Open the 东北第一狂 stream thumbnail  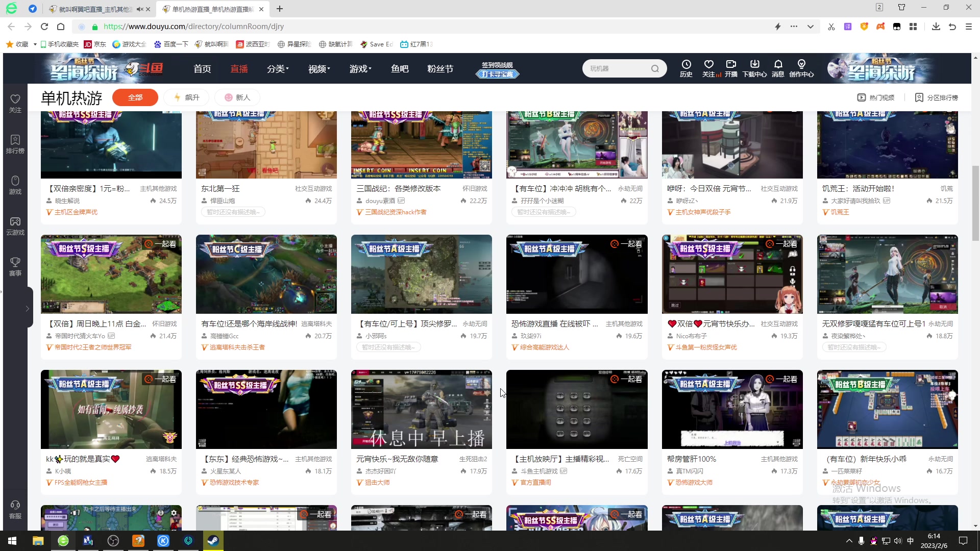tap(266, 145)
